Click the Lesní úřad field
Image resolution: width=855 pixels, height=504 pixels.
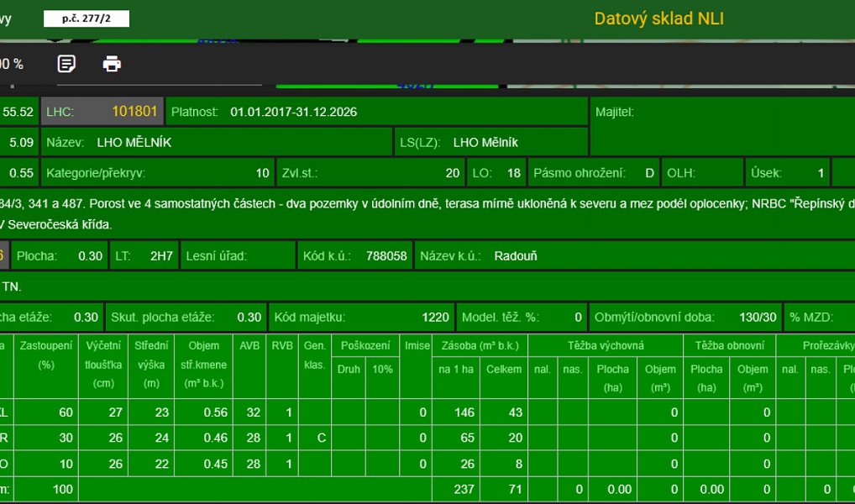click(239, 256)
